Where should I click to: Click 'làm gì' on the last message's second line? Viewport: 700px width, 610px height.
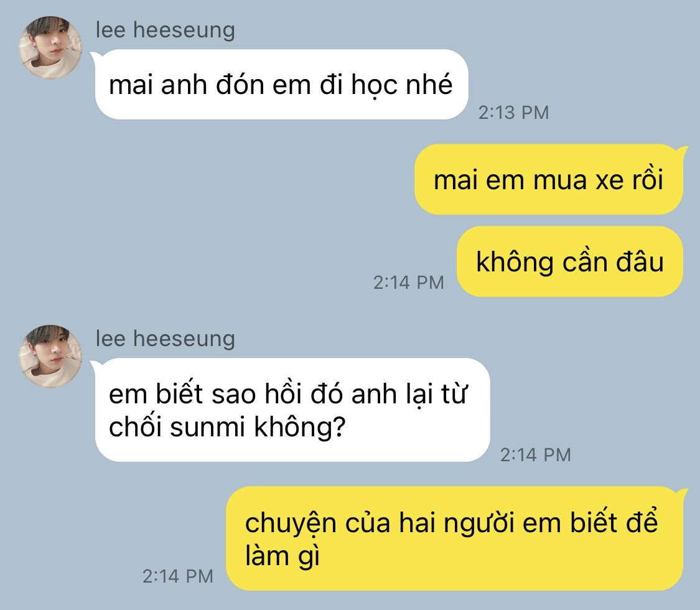click(x=282, y=556)
